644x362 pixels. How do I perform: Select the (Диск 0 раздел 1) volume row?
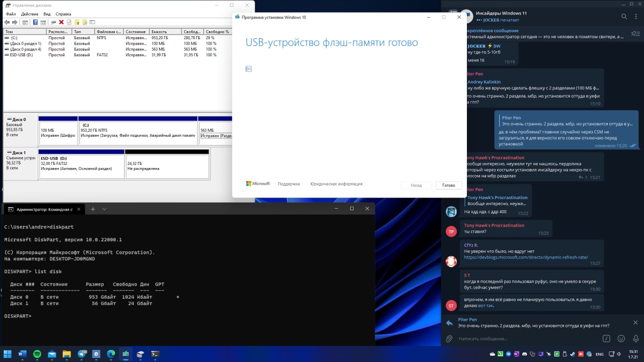coord(117,44)
